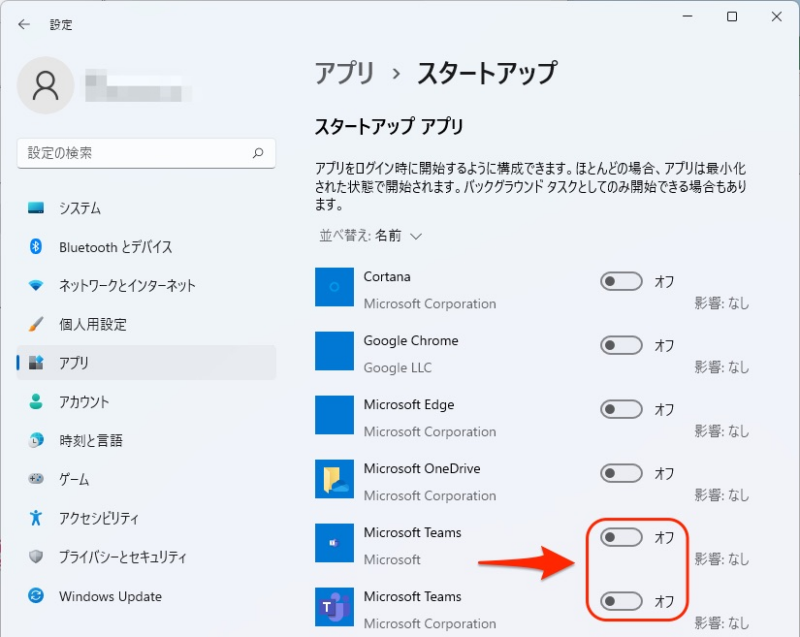The width and height of the screenshot is (800, 637).
Task: Click the Microsoft Teams icon by Microsoft
Action: [x=334, y=543]
